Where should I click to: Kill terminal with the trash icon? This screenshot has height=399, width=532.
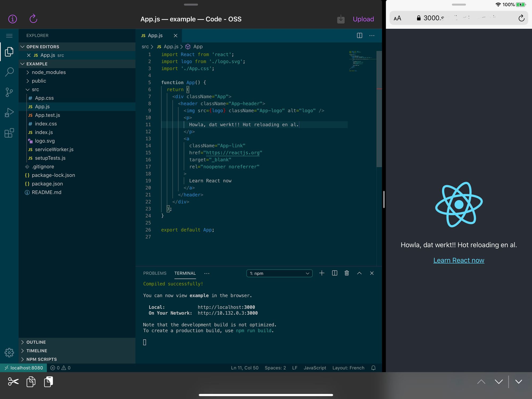pos(347,273)
